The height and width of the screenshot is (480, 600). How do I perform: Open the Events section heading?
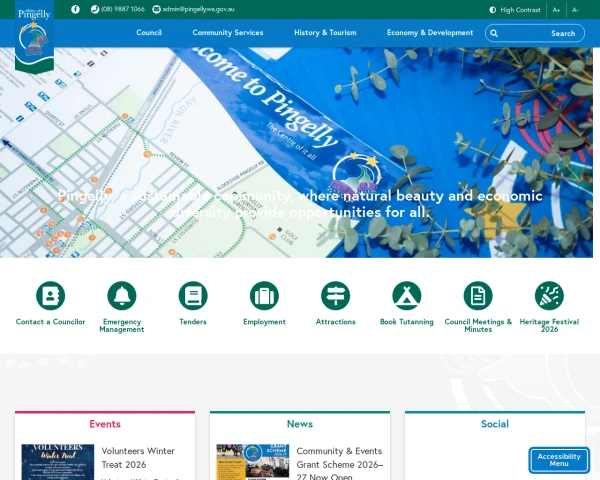[x=105, y=424]
